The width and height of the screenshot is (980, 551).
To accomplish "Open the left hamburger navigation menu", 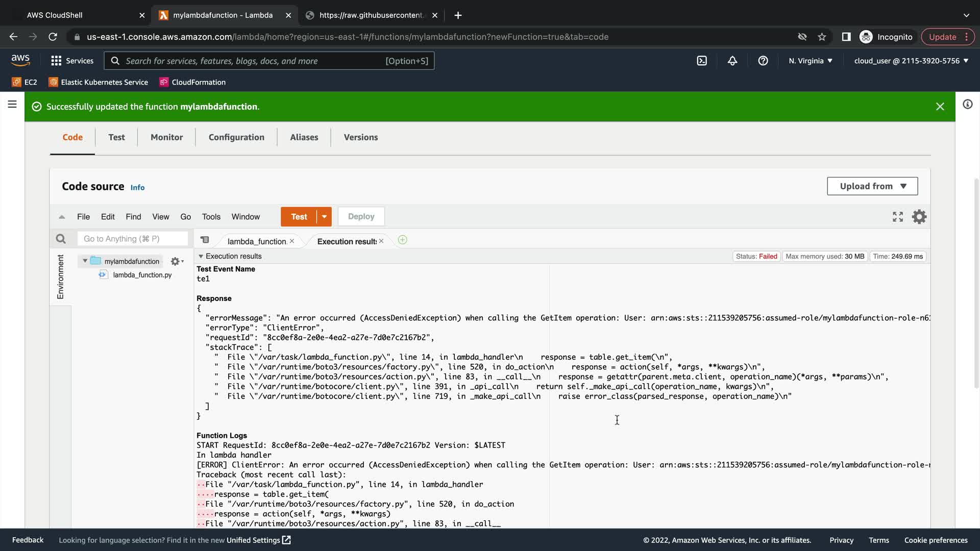I will [12, 105].
